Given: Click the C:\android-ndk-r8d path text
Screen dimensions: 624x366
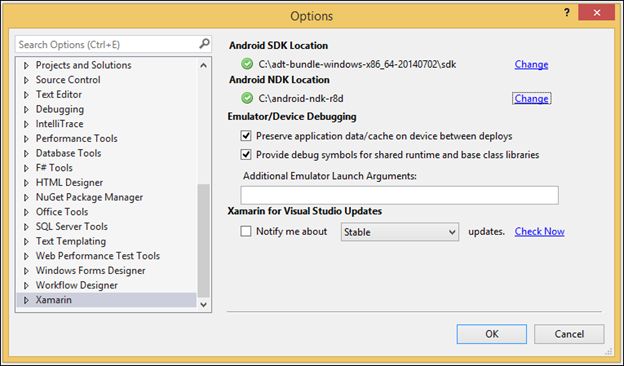Looking at the screenshot, I should coord(301,98).
